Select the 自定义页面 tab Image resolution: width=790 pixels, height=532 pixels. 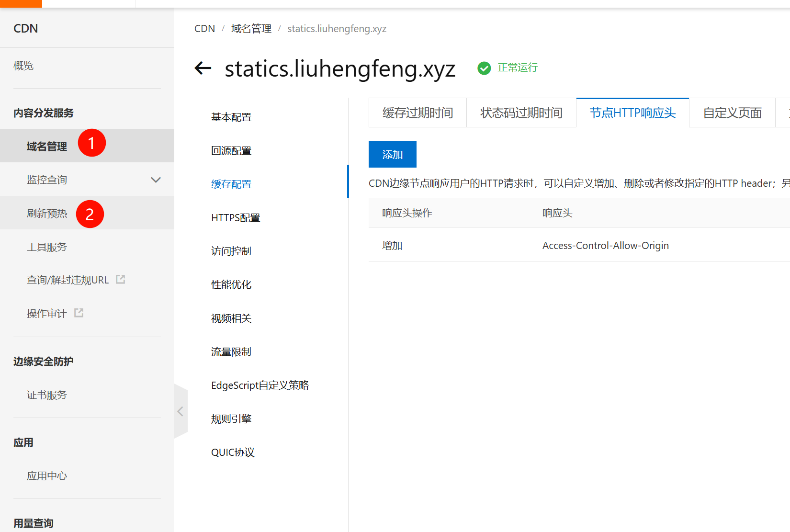pos(732,113)
